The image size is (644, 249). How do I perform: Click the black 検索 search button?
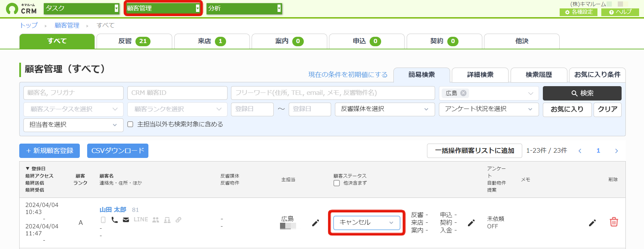click(582, 93)
